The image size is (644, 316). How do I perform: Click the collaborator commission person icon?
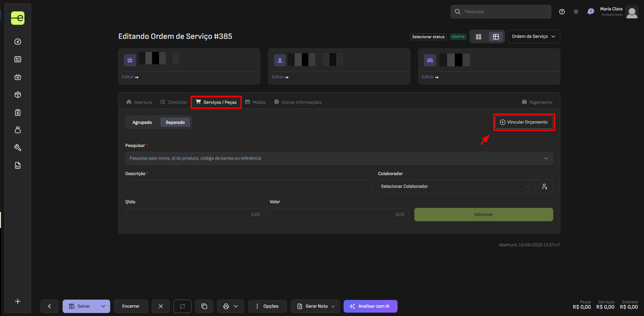(x=544, y=186)
